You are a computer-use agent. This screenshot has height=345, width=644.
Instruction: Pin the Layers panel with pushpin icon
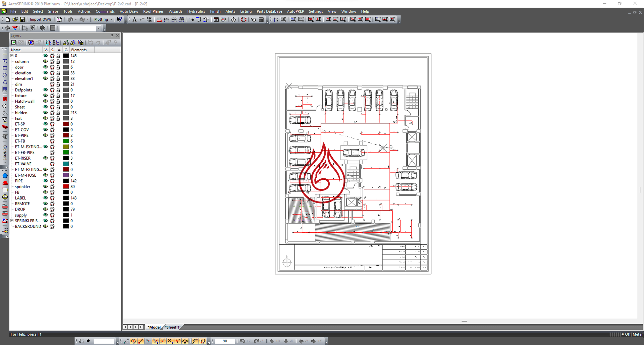112,35
